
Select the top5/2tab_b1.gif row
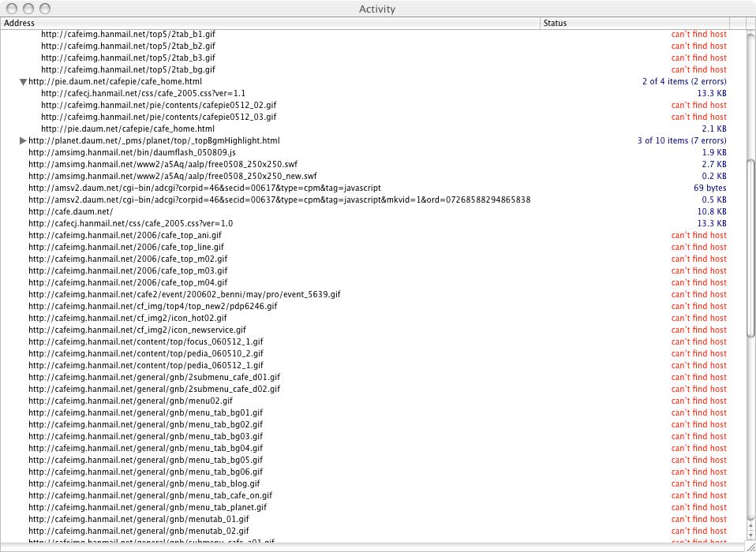(373, 34)
